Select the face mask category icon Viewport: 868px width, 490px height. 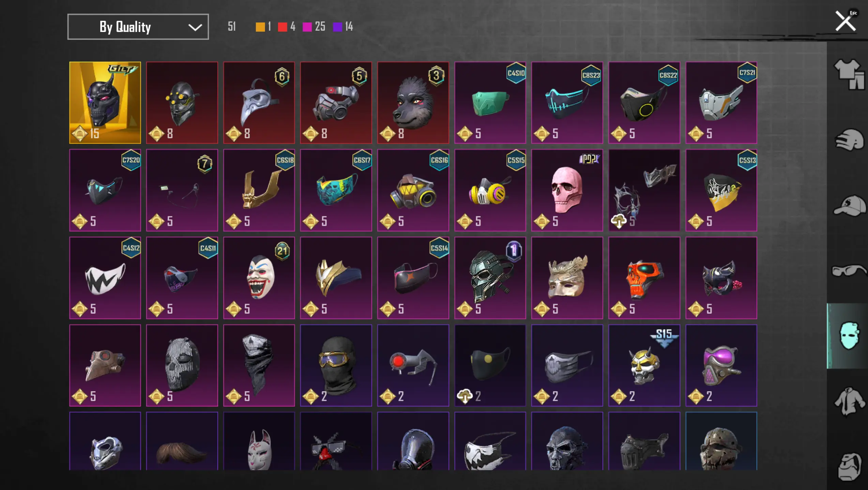[848, 336]
